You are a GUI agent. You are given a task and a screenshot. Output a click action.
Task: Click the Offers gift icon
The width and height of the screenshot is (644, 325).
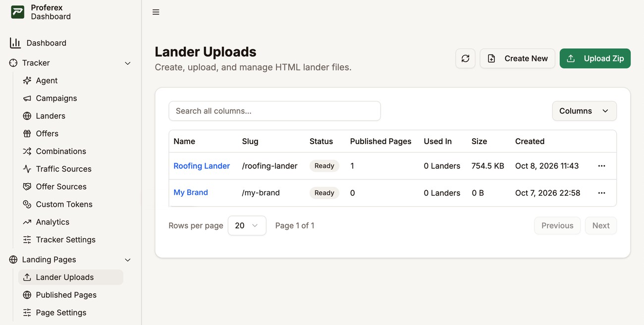pyautogui.click(x=27, y=134)
